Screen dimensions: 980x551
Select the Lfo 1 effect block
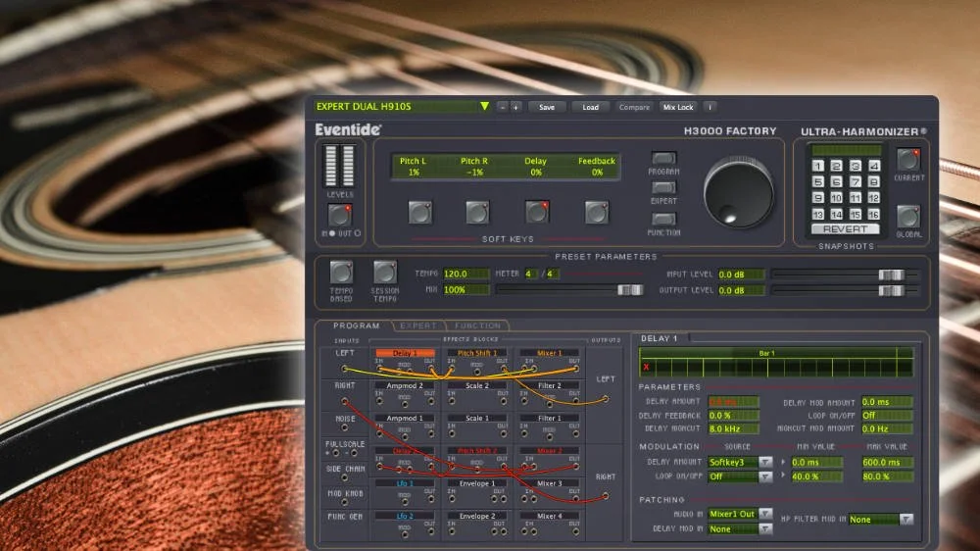(x=405, y=483)
